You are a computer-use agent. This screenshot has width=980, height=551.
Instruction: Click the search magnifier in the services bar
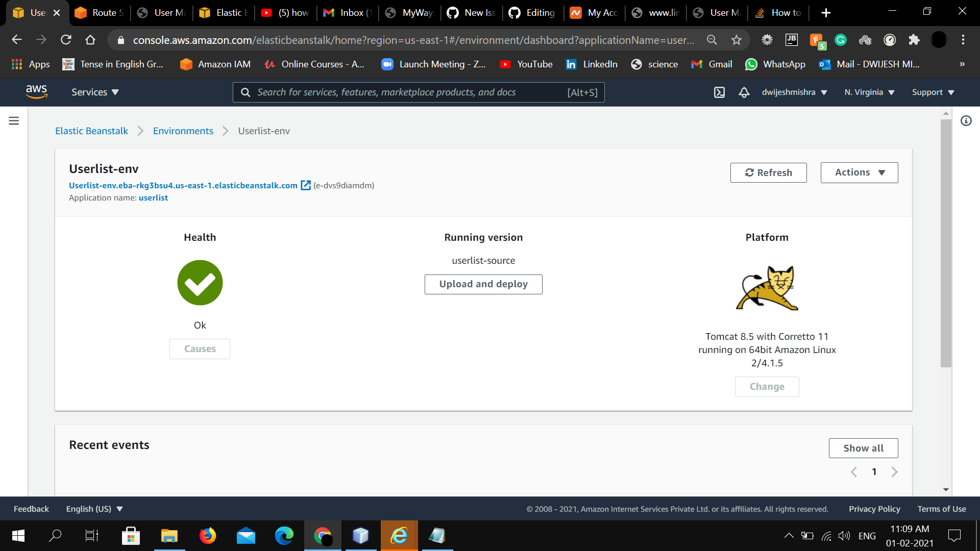click(246, 92)
